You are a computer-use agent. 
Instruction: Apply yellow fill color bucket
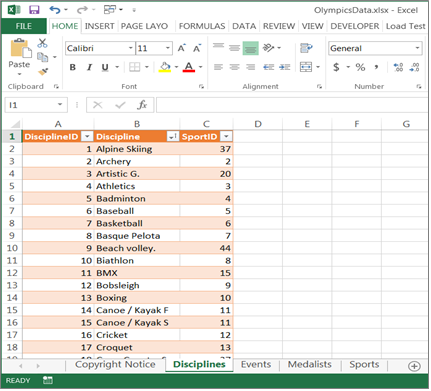[165, 67]
